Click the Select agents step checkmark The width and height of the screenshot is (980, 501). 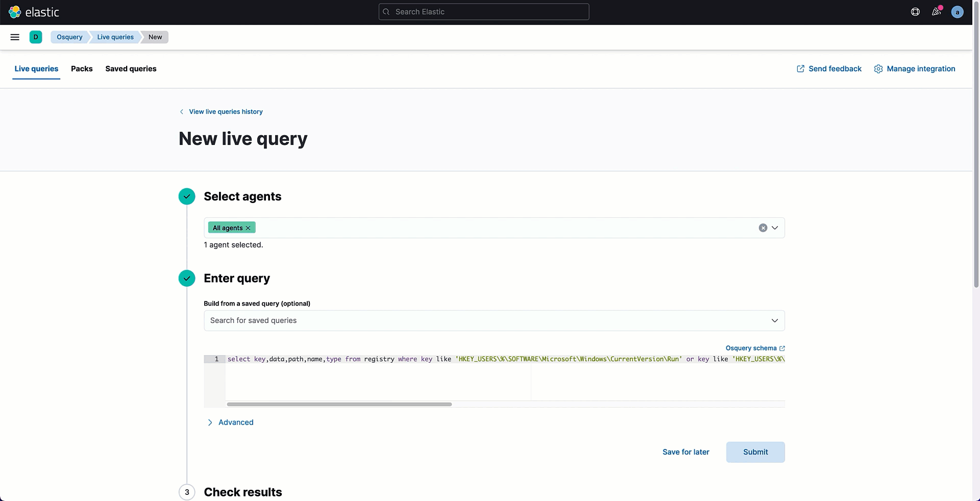click(x=187, y=196)
